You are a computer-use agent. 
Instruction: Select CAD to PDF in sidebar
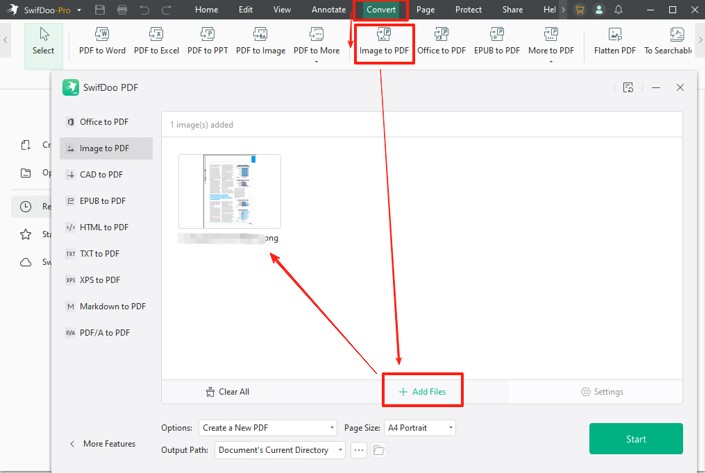click(106, 174)
